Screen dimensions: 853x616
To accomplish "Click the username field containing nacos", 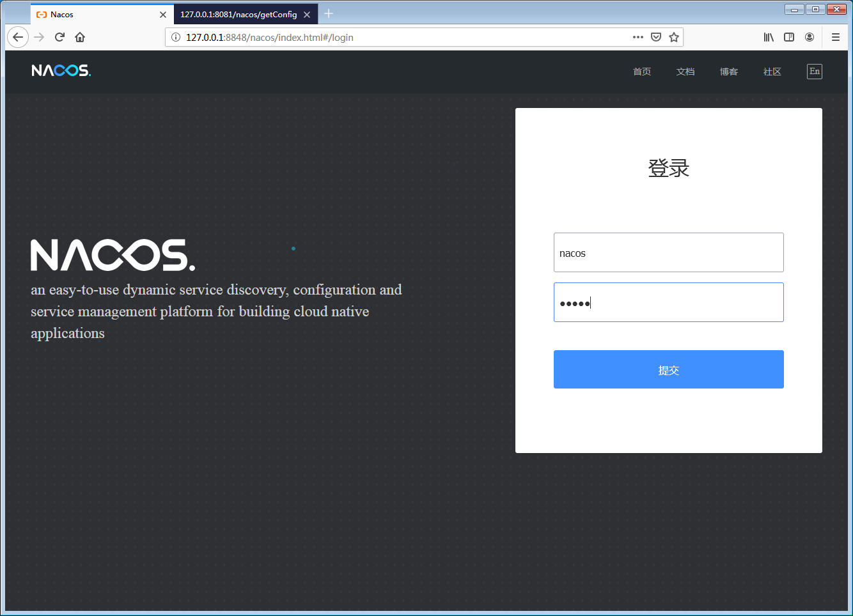I will pos(669,252).
